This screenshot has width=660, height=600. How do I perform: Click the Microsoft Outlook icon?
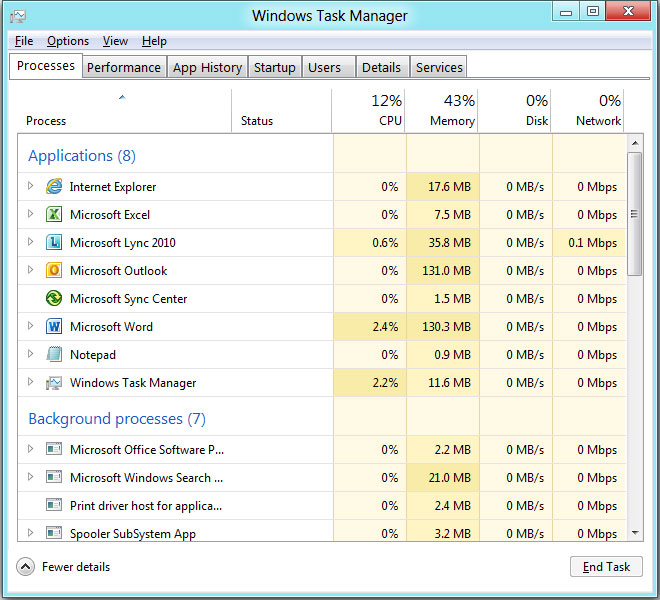pyautogui.click(x=54, y=271)
